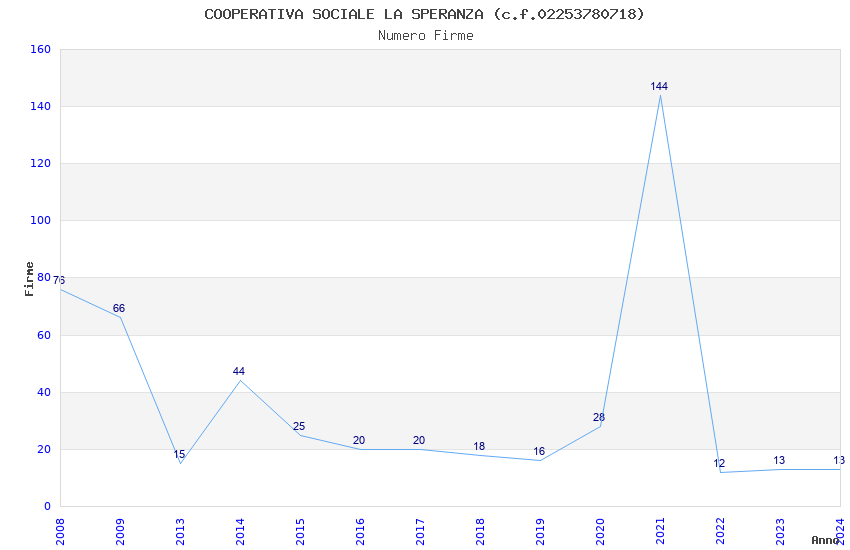This screenshot has width=850, height=550.
Task: Click the 2013 x-axis year label
Action: click(x=180, y=531)
